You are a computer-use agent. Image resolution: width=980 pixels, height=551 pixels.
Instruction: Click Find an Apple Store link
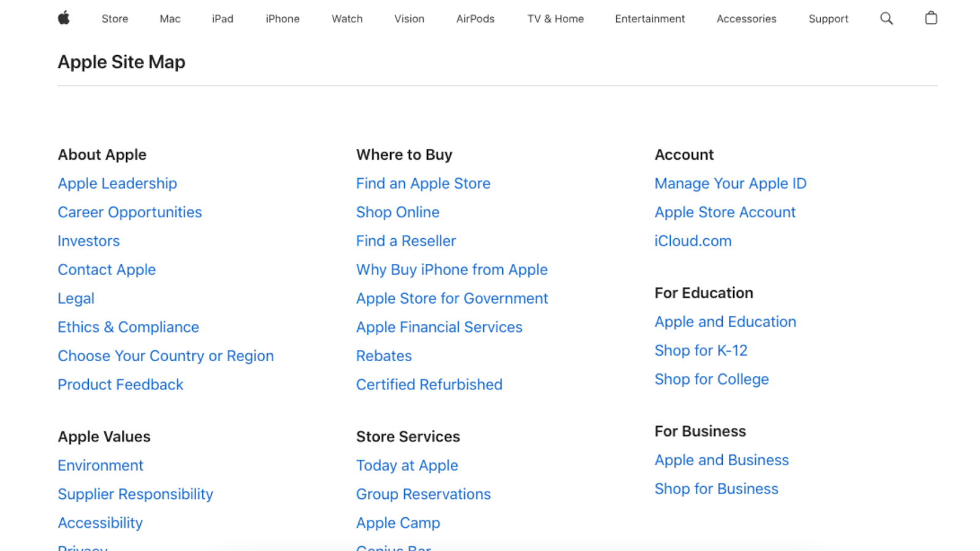[423, 184]
